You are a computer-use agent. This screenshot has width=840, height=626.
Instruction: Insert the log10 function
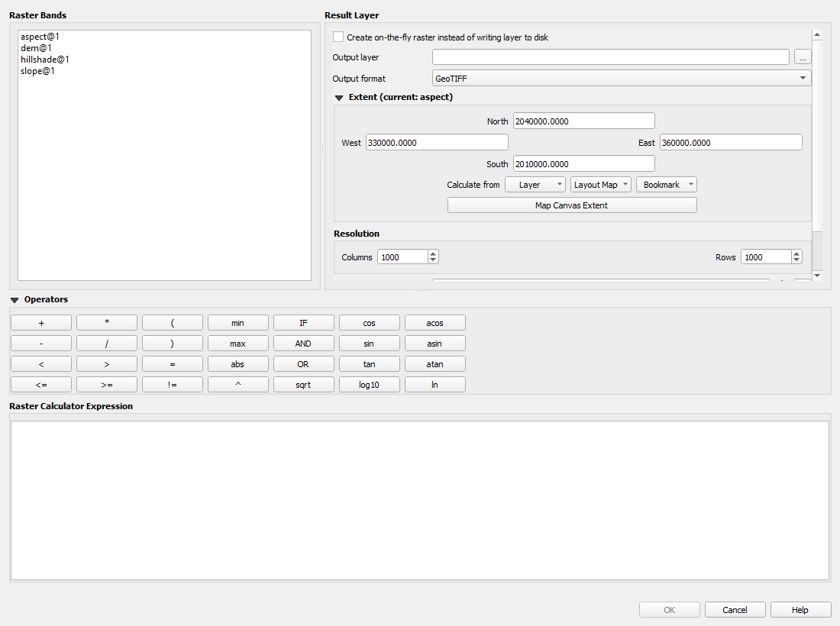pyautogui.click(x=369, y=385)
